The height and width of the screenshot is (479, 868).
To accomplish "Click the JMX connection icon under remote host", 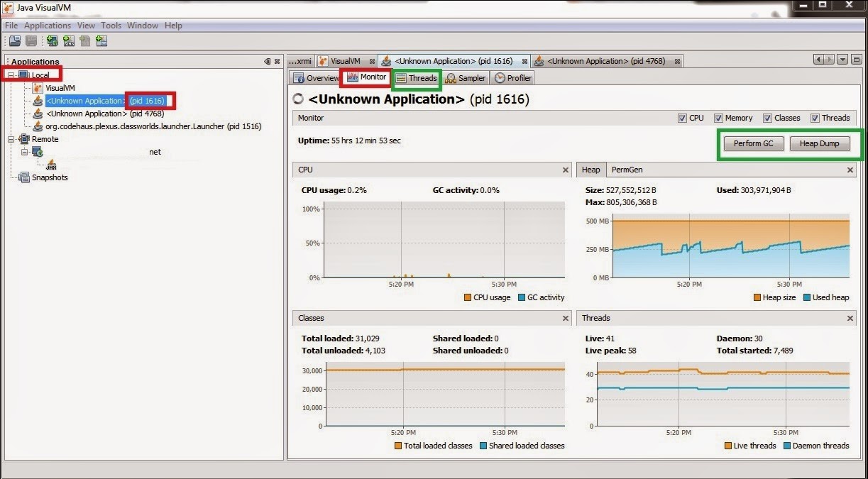I will [x=51, y=165].
